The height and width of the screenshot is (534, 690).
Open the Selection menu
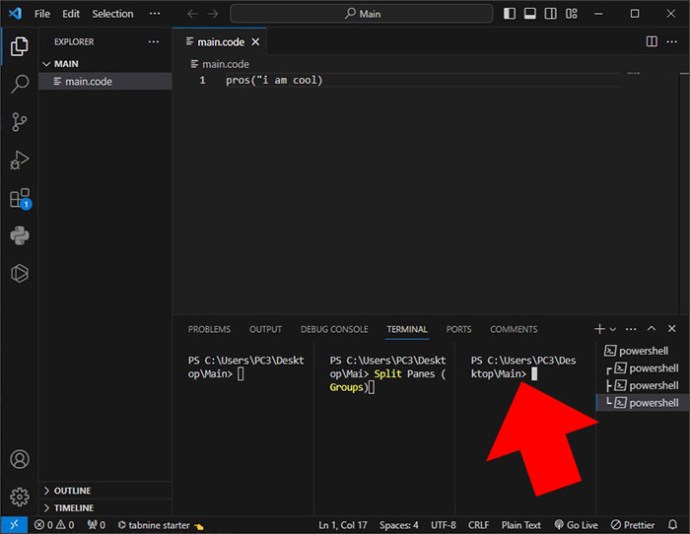(113, 14)
